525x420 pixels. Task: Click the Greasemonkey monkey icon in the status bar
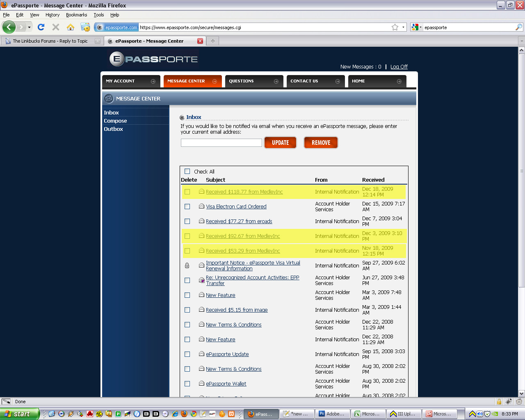tap(519, 402)
